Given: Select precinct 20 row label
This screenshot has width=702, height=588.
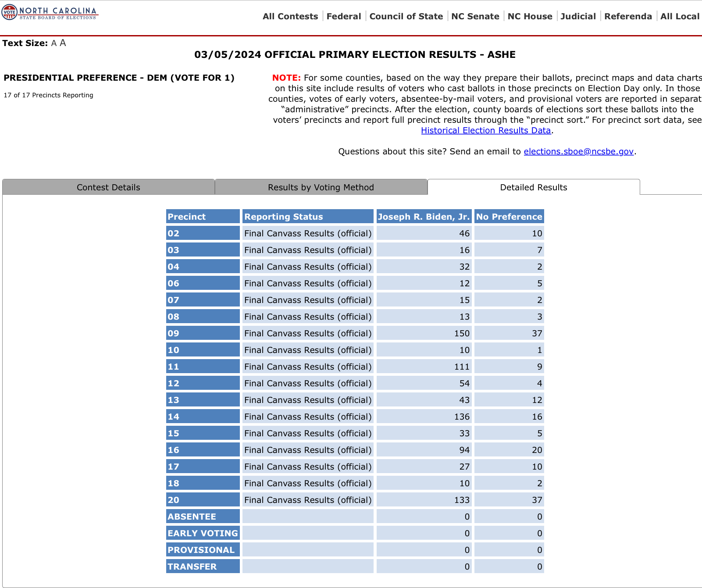Looking at the screenshot, I should click(x=203, y=500).
